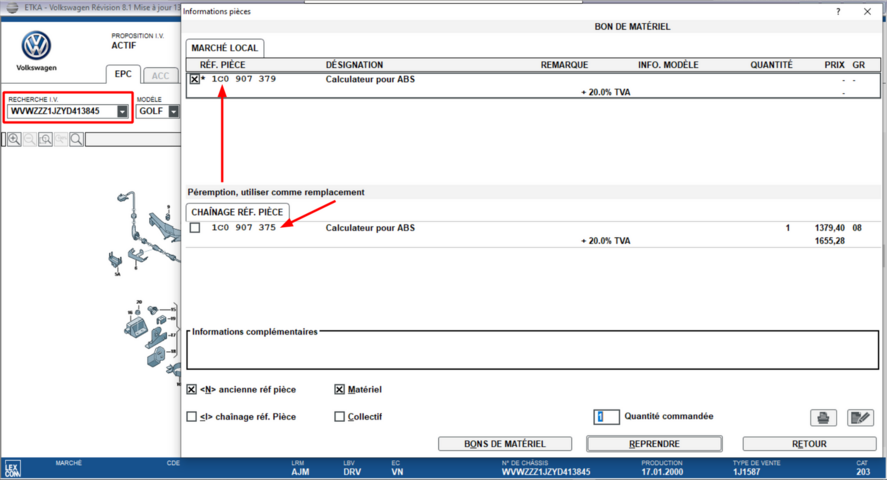Click the plain magnifier search icon
The height and width of the screenshot is (480, 887).
click(x=76, y=139)
